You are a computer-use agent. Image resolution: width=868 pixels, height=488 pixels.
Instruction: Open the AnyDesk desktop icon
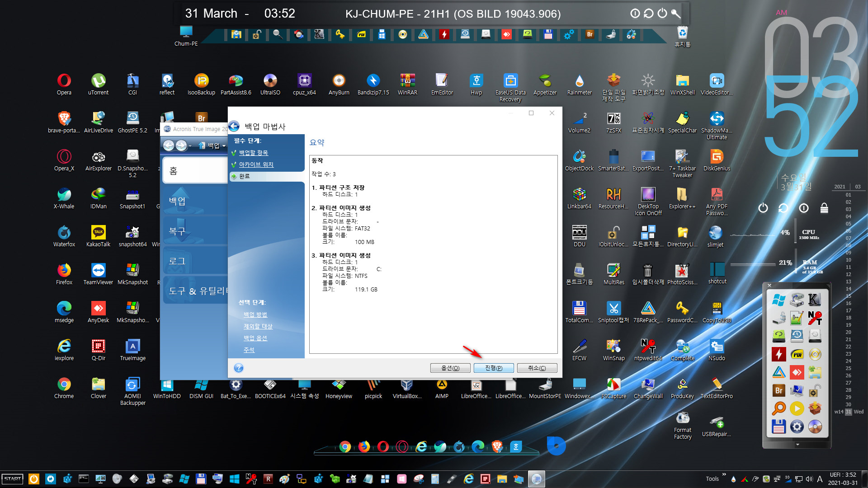98,312
